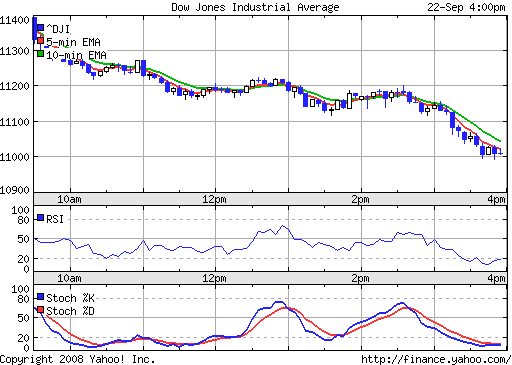Select the chart title 'Dow Jones Industrial Average'
Screen dimensions: 512x365
click(x=255, y=7)
